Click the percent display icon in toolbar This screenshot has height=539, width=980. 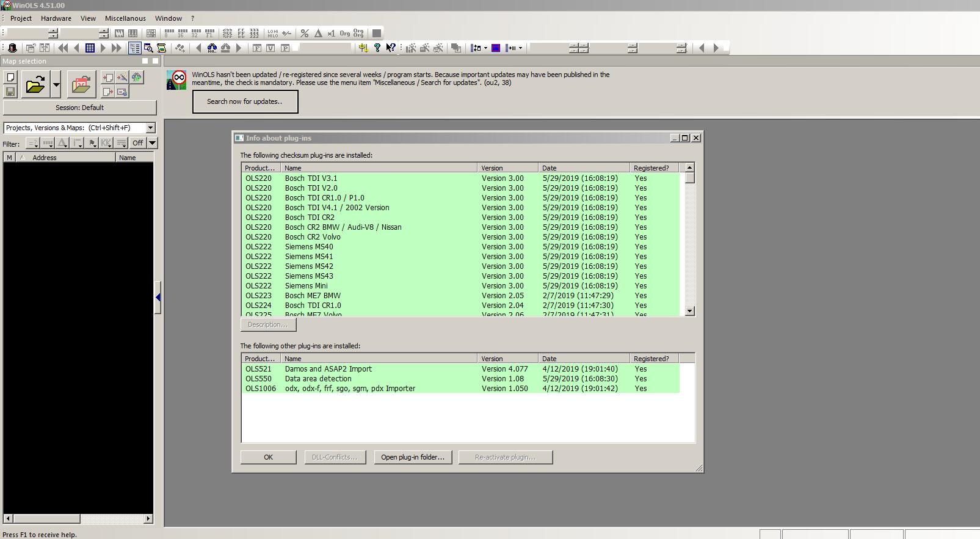(304, 33)
